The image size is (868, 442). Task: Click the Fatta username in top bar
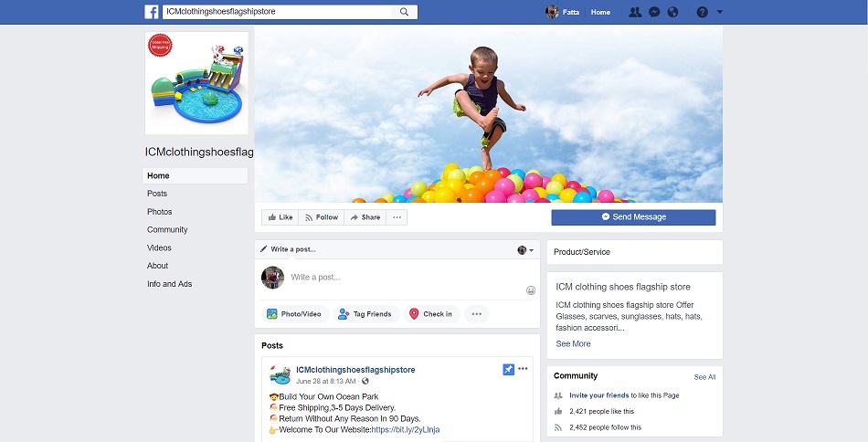click(x=571, y=12)
